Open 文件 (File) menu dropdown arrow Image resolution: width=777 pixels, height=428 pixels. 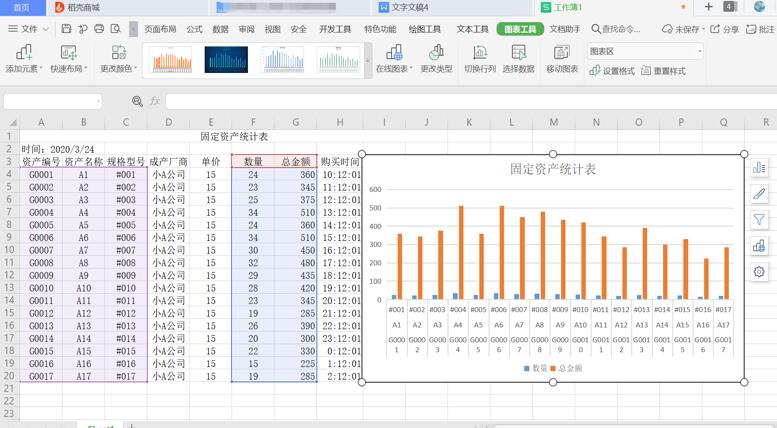point(46,29)
